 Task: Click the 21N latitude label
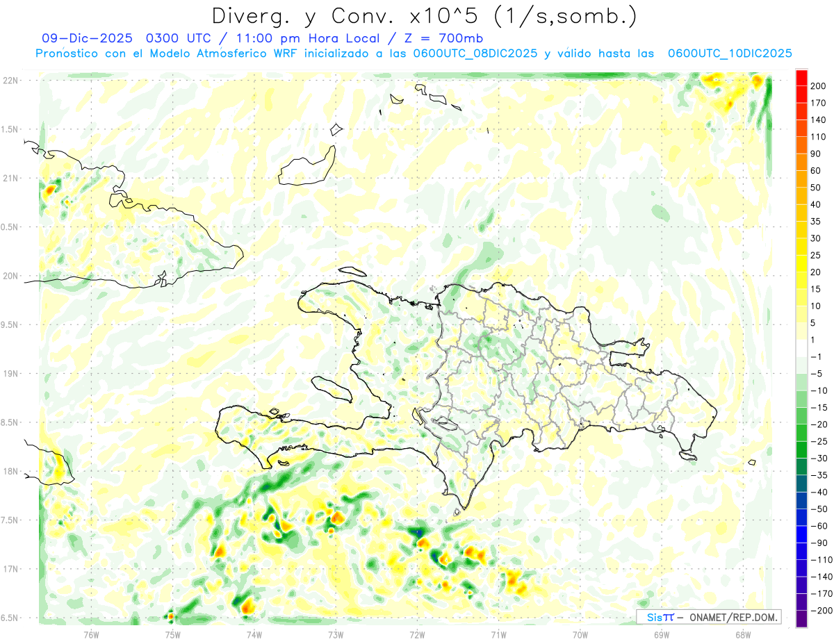tap(10, 178)
